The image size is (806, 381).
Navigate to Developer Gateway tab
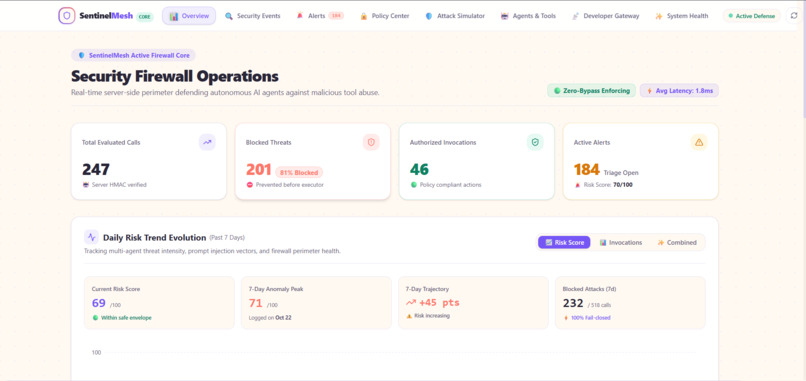(606, 16)
